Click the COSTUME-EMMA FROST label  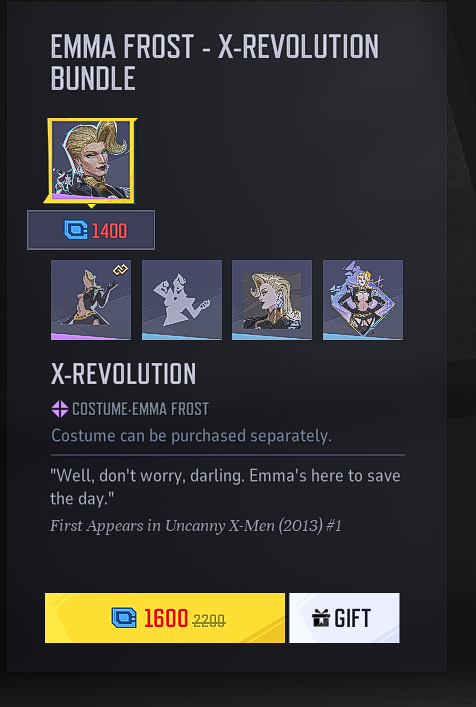click(x=140, y=409)
